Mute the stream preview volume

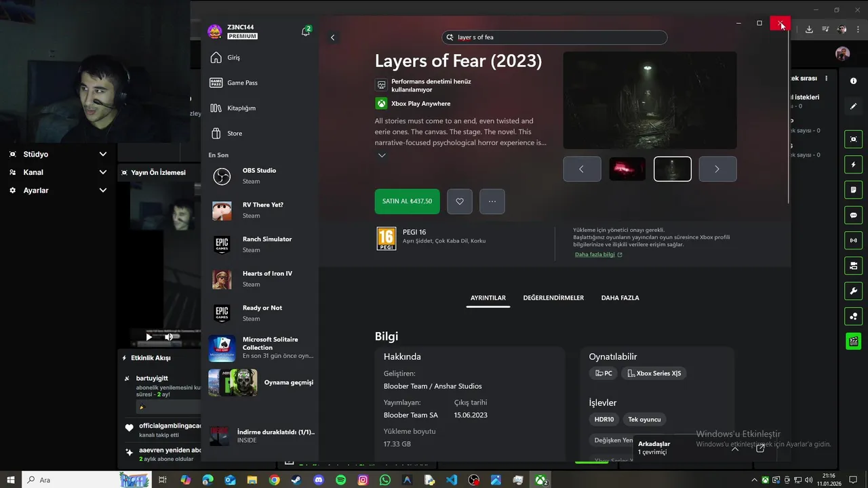(169, 337)
